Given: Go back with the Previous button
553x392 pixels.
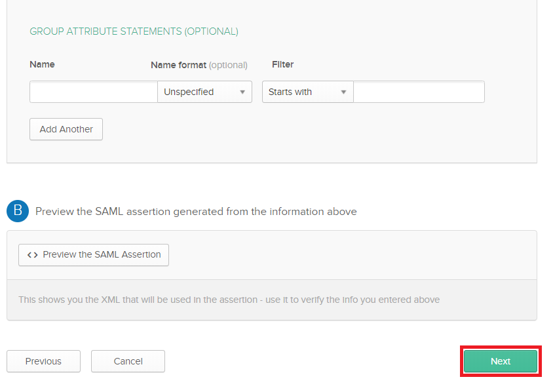Looking at the screenshot, I should (43, 361).
